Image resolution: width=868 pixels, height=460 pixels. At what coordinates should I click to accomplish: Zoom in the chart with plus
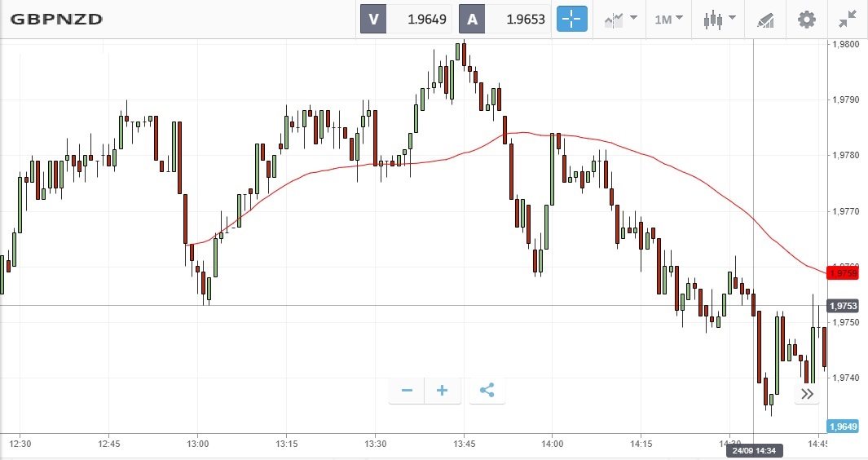(x=443, y=391)
